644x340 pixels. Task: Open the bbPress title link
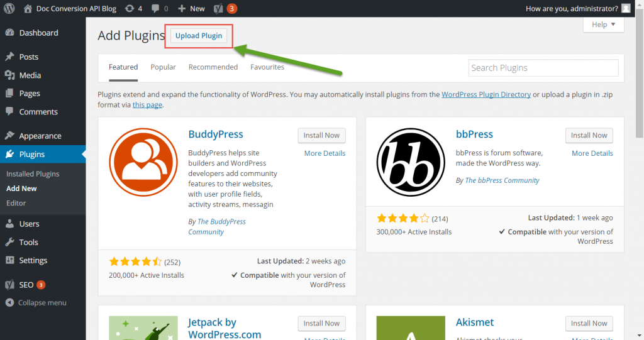[474, 134]
